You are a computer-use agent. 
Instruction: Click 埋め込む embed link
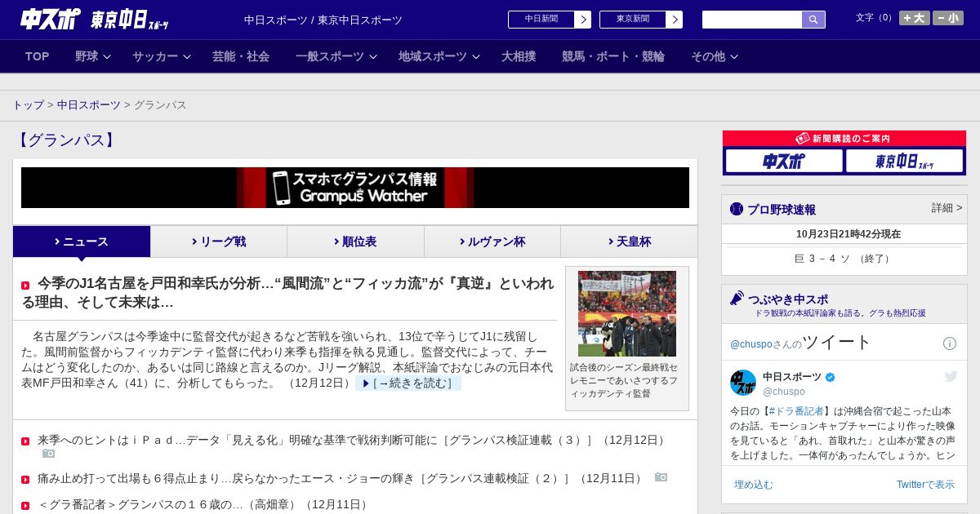(x=753, y=485)
